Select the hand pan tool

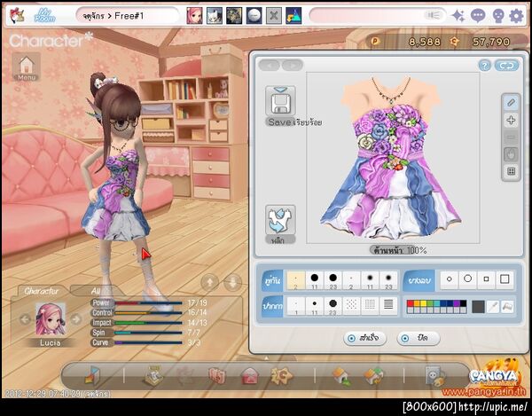tap(511, 154)
